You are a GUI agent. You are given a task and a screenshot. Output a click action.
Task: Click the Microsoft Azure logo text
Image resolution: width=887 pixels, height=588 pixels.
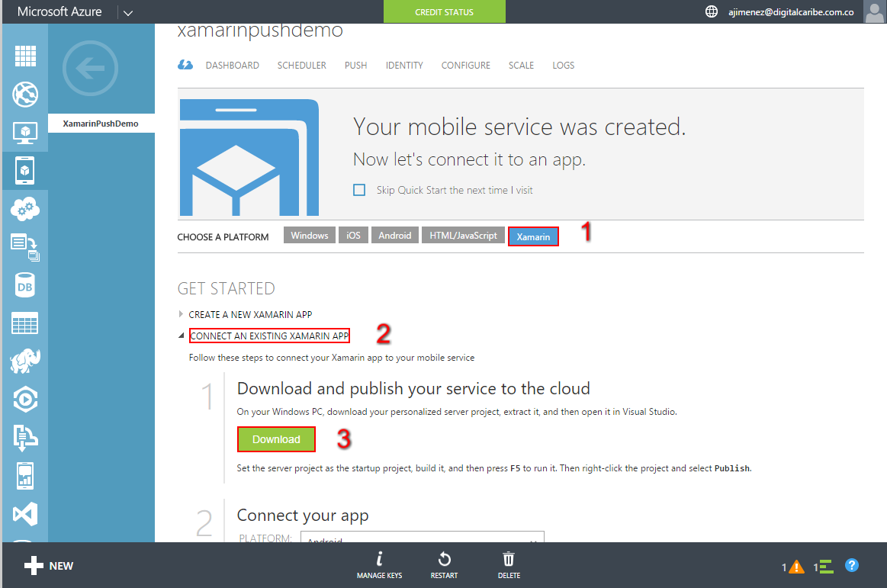point(59,11)
